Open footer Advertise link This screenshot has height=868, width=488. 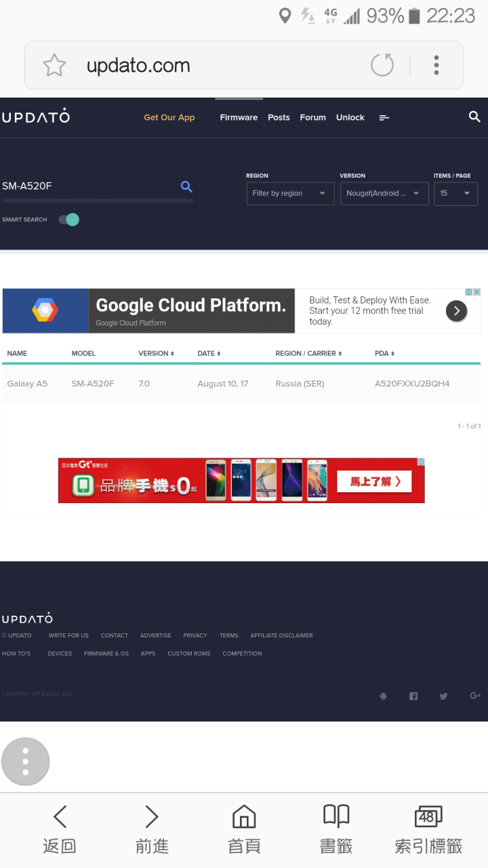pyautogui.click(x=156, y=635)
